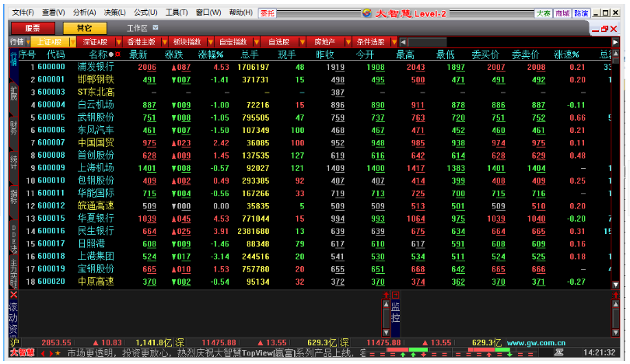Image resolution: width=630 pixels, height=364 pixels.
Task: Select the 指标 vertical side tab
Action: coord(14,197)
